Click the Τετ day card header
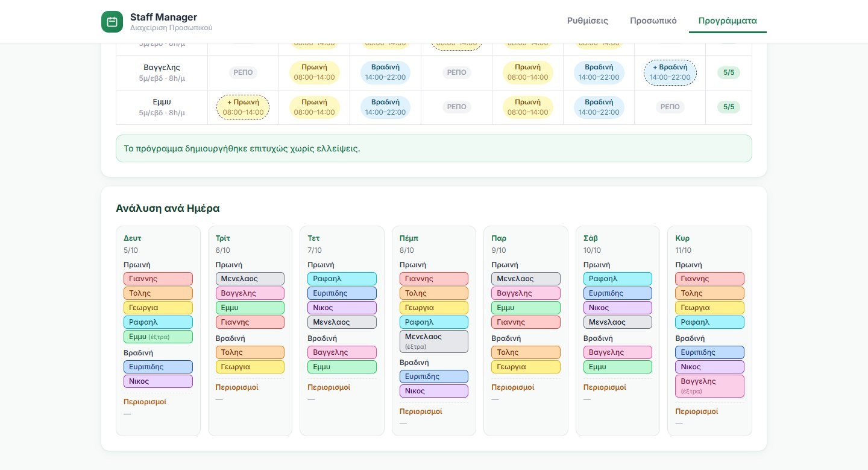Image resolution: width=868 pixels, height=470 pixels. click(313, 238)
